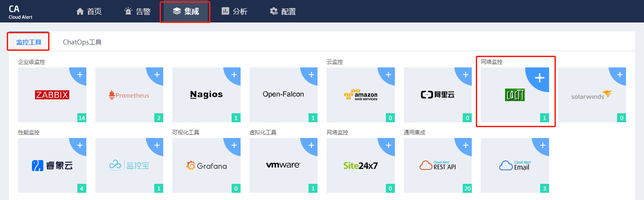Screen dimensions: 644x200
Task: Add a VMware integration with plus
Action: 311,146
